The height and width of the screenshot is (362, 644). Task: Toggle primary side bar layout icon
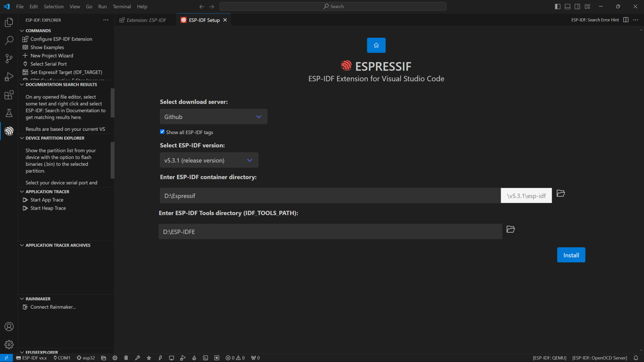[557, 6]
